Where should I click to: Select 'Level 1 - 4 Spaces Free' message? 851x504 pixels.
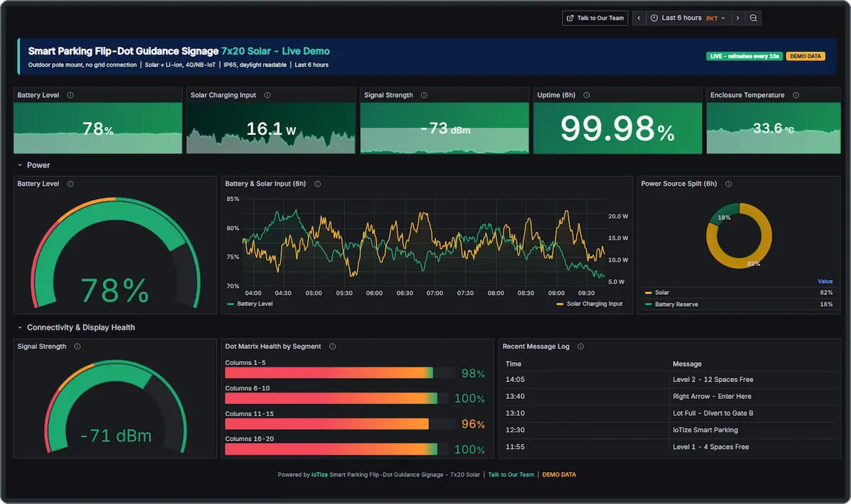(x=711, y=447)
